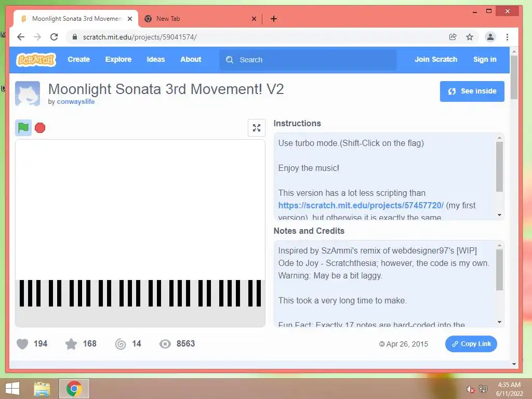Viewport: 532px width, 399px height.
Task: Click the Chrome taskbar icon
Action: 74,389
